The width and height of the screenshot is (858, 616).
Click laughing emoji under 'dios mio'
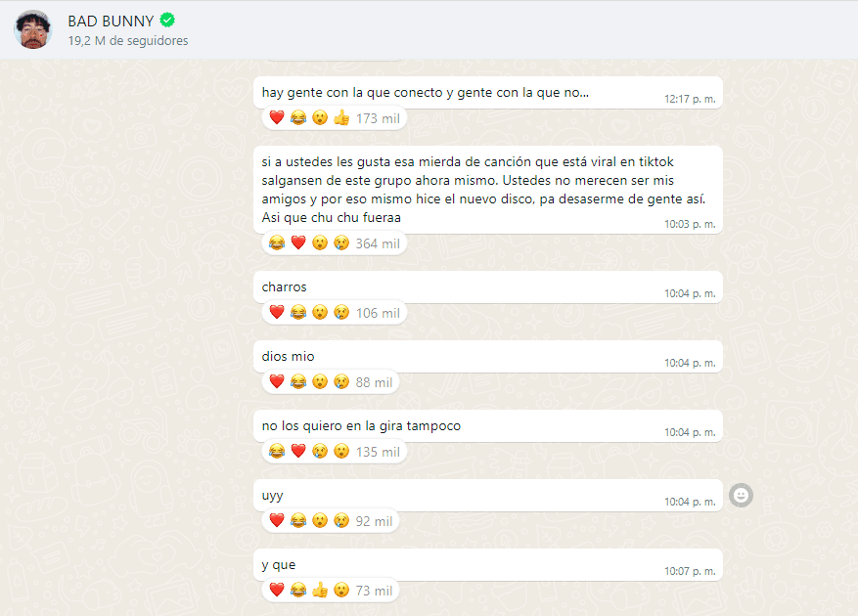coord(298,382)
